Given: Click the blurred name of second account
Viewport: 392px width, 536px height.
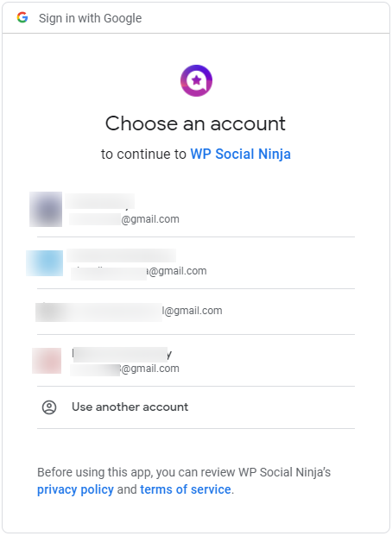Looking at the screenshot, I should (x=121, y=255).
